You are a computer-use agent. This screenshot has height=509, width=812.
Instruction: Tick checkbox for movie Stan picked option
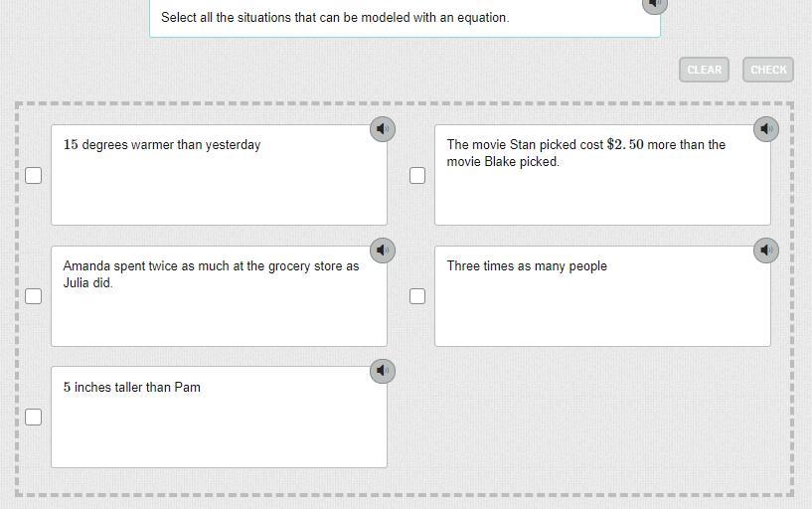417,176
